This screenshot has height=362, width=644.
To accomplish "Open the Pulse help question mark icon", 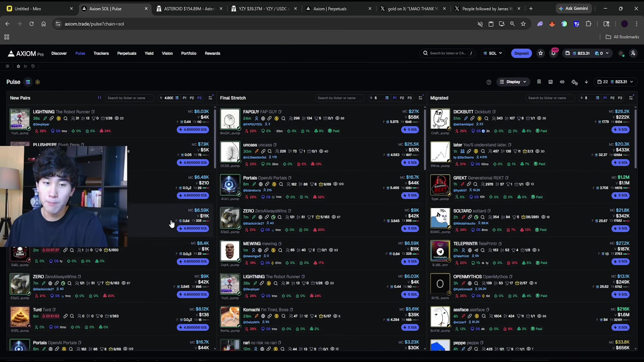I will coord(489,82).
